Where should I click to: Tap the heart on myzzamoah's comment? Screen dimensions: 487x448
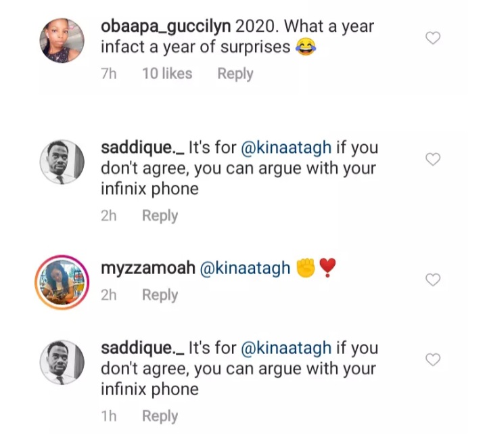tap(433, 279)
